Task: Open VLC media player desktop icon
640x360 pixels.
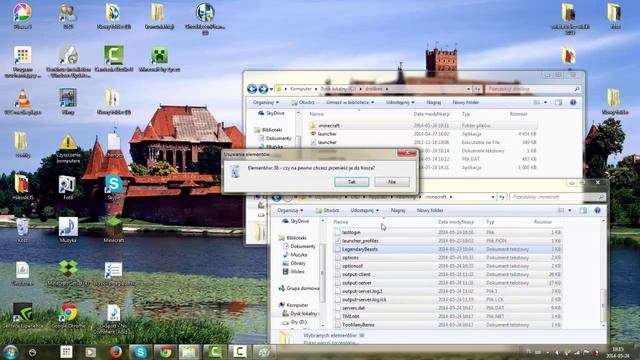Action: click(22, 102)
